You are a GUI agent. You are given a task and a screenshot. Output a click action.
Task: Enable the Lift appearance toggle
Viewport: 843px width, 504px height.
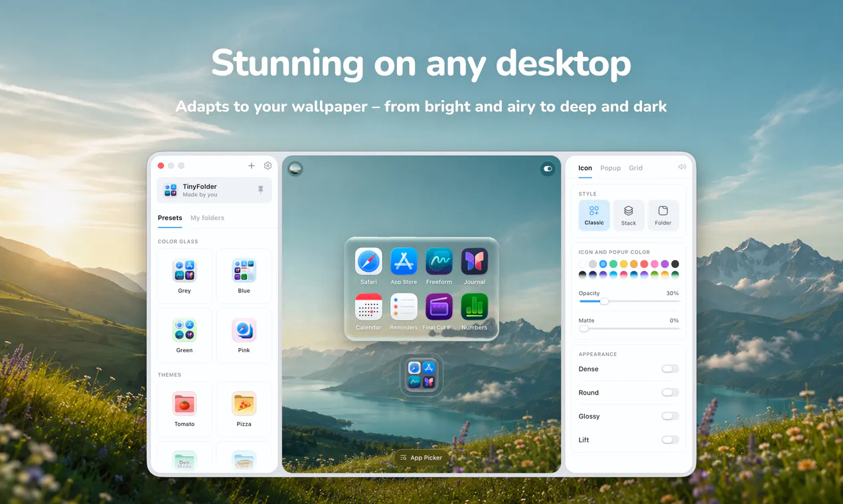point(670,440)
